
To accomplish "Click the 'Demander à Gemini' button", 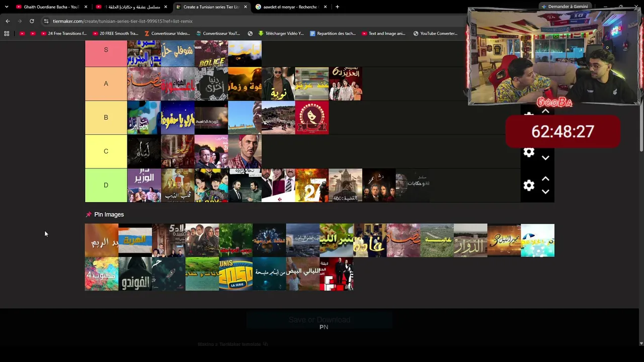I will (x=564, y=7).
